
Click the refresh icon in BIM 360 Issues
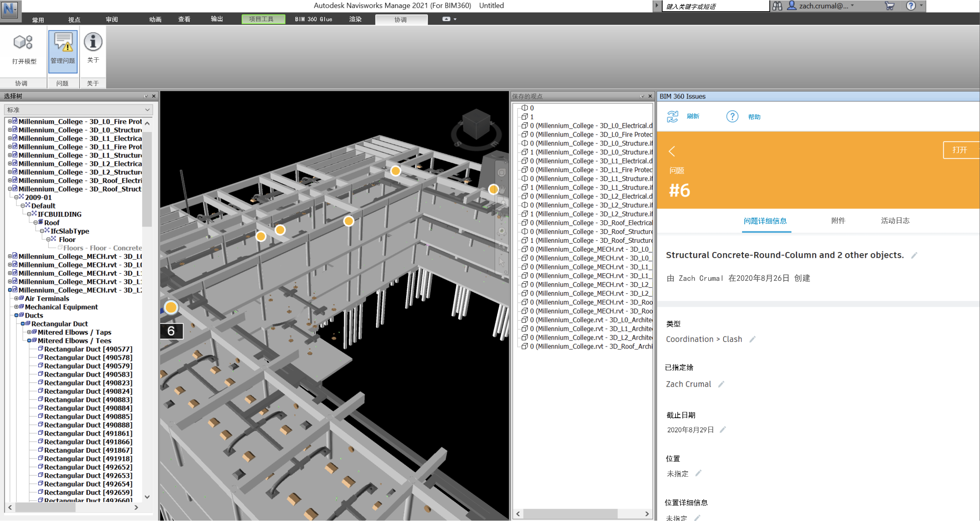coord(673,116)
